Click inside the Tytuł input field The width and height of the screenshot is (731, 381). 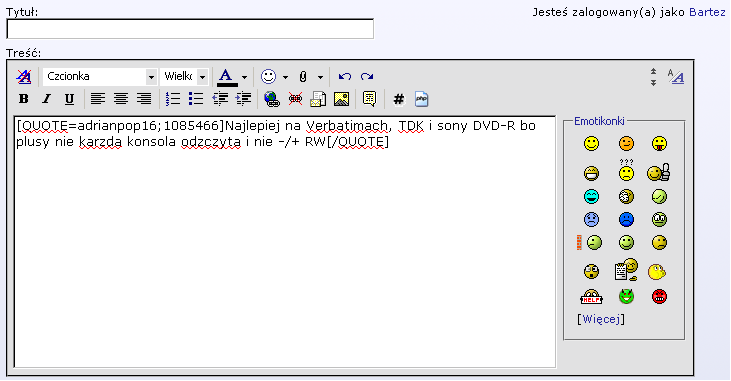[190, 29]
